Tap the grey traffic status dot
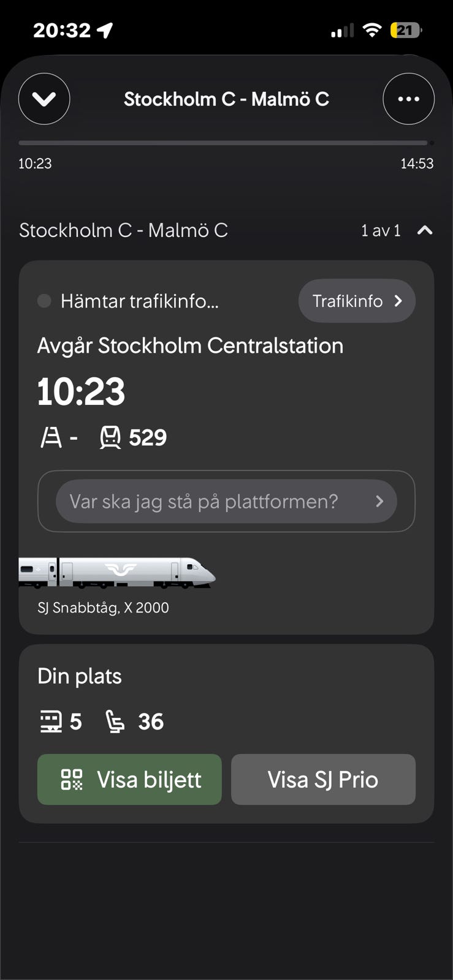Viewport: 453px width, 980px height. [44, 301]
